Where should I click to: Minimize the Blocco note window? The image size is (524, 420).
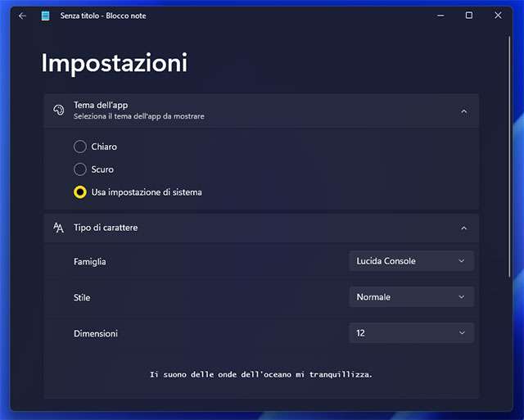click(440, 16)
